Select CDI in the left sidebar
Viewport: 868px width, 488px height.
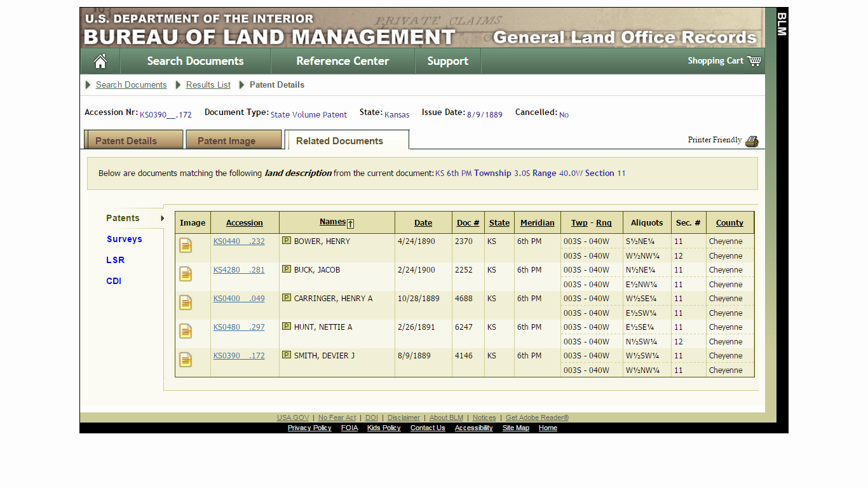pyautogui.click(x=113, y=280)
